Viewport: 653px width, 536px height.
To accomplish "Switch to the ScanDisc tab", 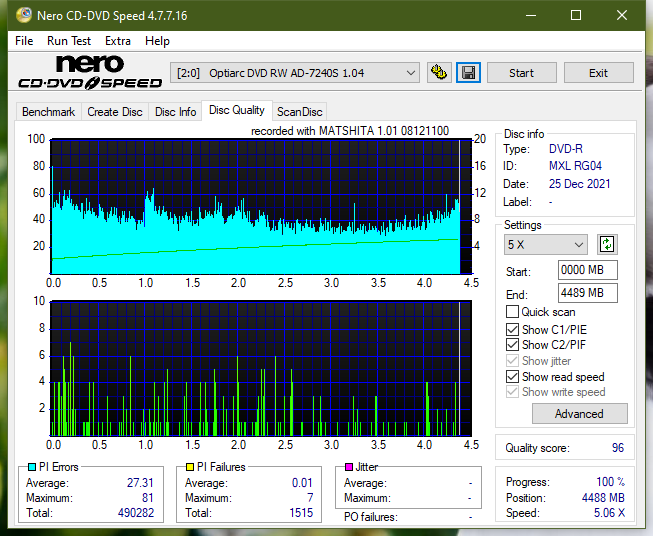I will (299, 112).
